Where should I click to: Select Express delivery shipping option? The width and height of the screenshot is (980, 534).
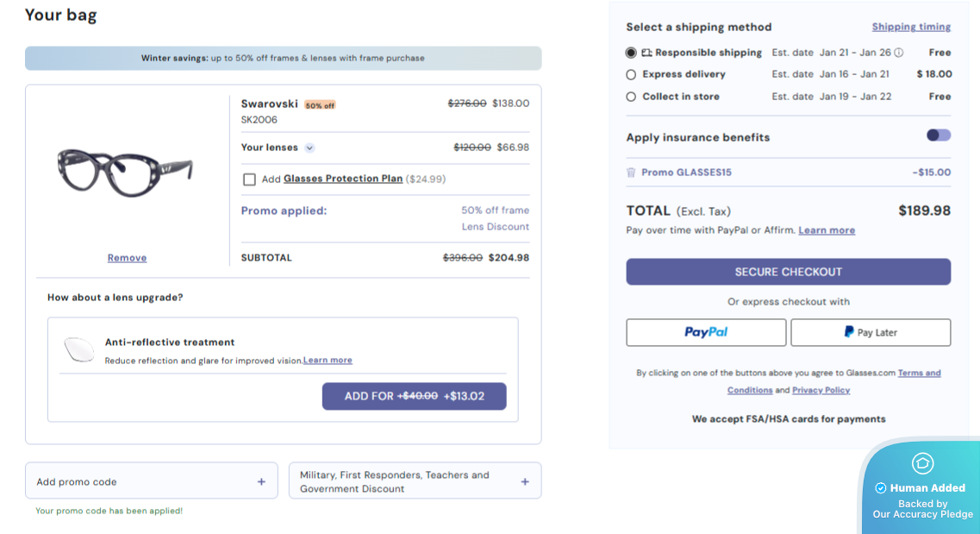coord(631,75)
